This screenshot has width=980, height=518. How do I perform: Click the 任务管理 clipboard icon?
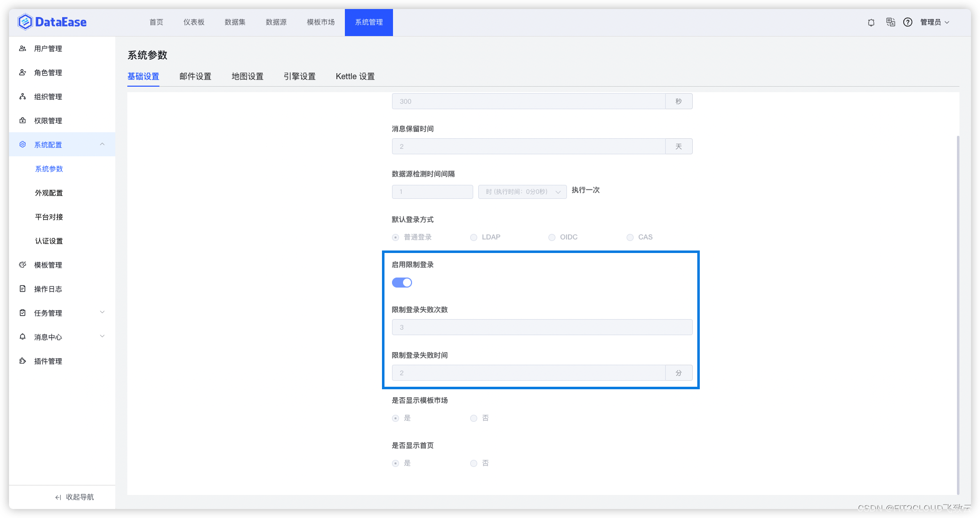23,313
